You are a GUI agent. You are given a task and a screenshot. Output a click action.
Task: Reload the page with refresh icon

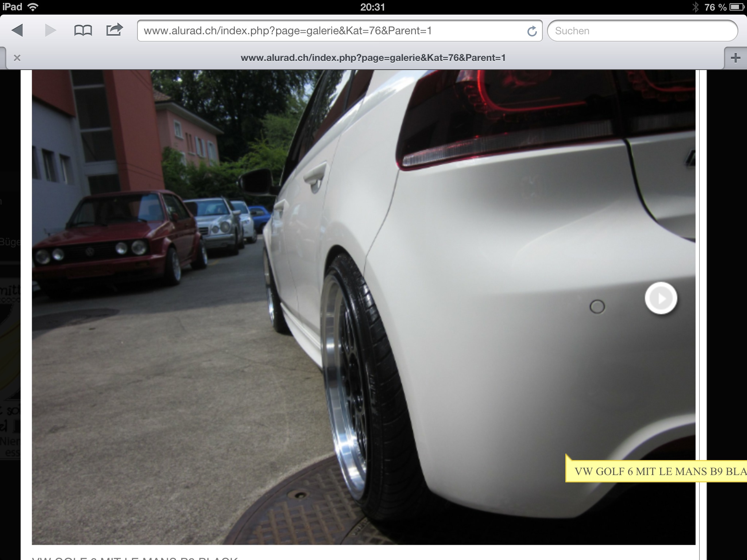532,31
